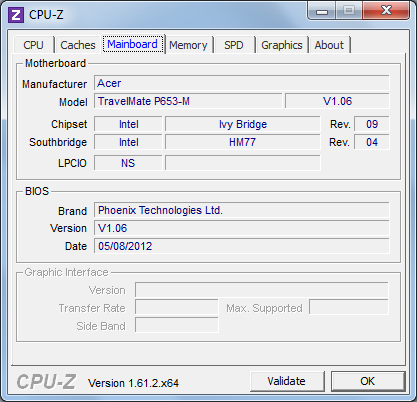Click the Manufacturer field showing Acer
This screenshot has height=402, width=417.
tap(242, 83)
